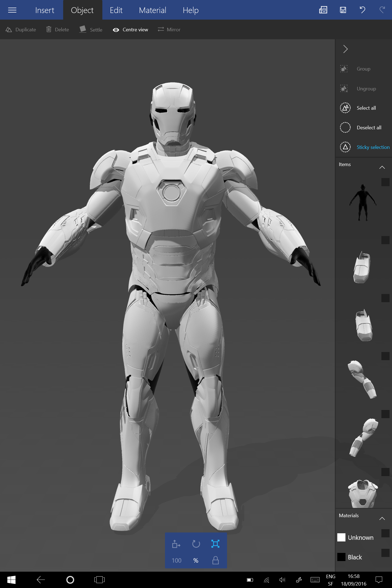Click the white Unknown material swatch
Screen dimensions: 392x588
[x=341, y=537]
